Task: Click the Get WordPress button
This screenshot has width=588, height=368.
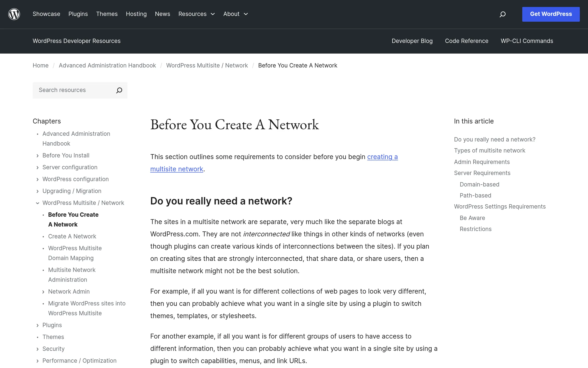Action: tap(551, 14)
